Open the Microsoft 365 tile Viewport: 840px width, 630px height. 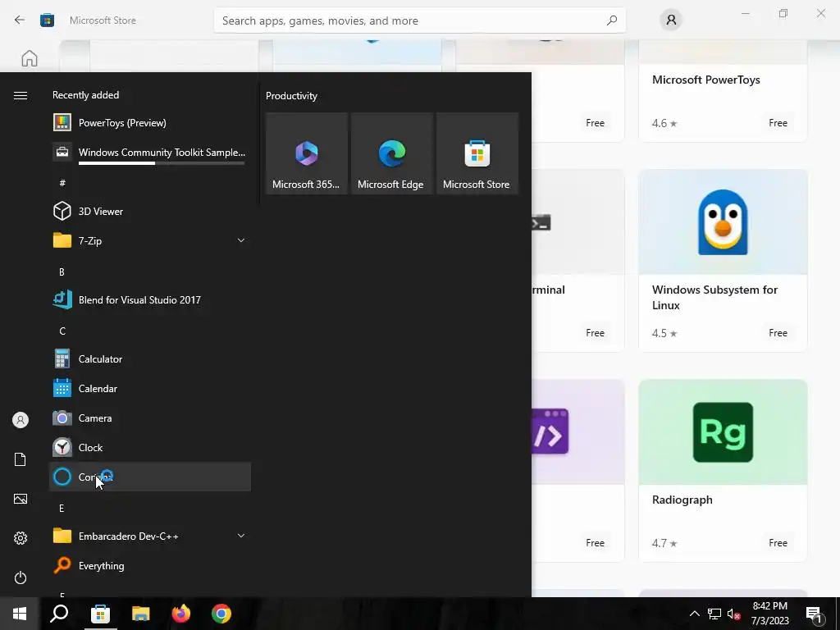[x=307, y=153]
